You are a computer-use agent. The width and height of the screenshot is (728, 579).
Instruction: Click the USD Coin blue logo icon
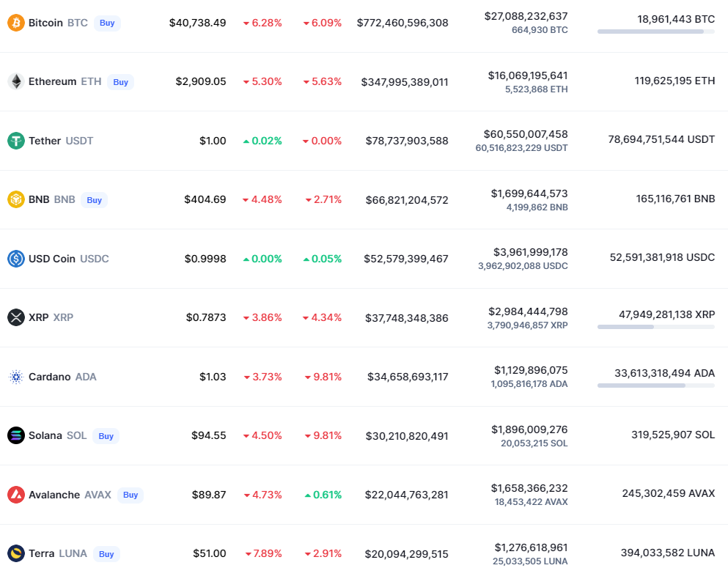pos(16,259)
